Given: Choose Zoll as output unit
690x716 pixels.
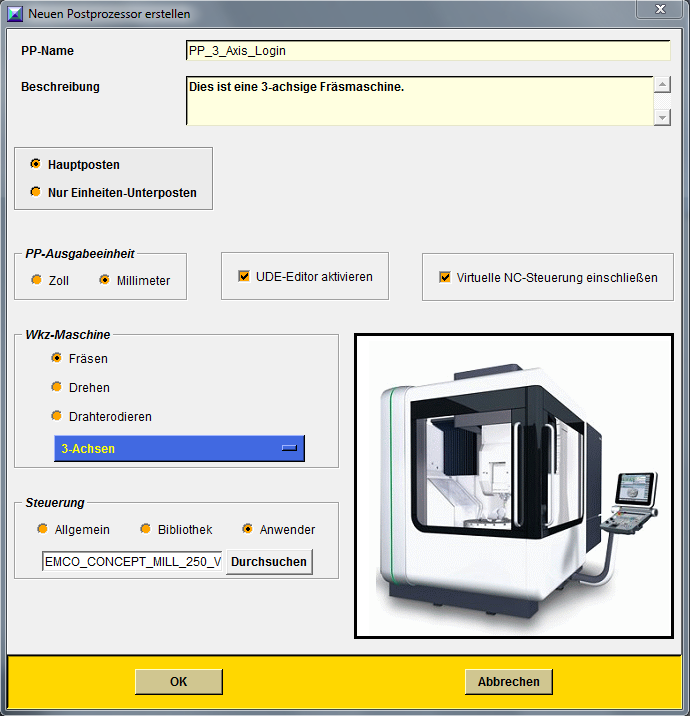Looking at the screenshot, I should (36, 279).
